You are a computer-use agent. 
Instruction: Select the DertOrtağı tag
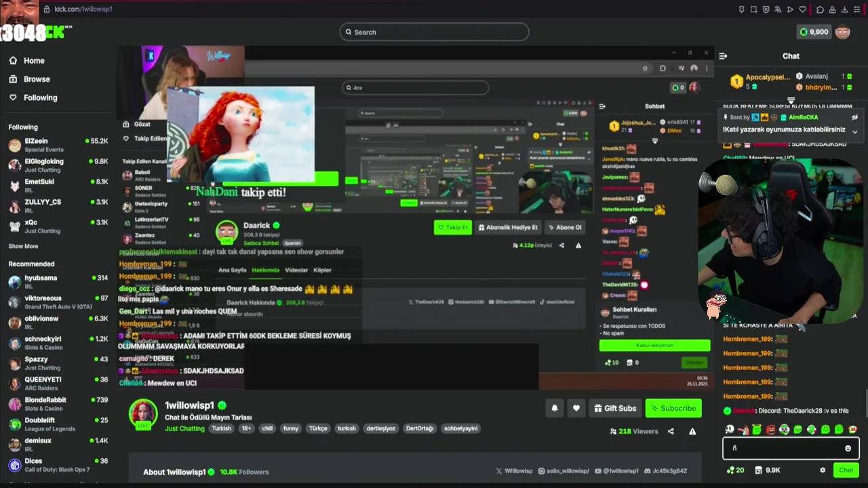coord(419,428)
